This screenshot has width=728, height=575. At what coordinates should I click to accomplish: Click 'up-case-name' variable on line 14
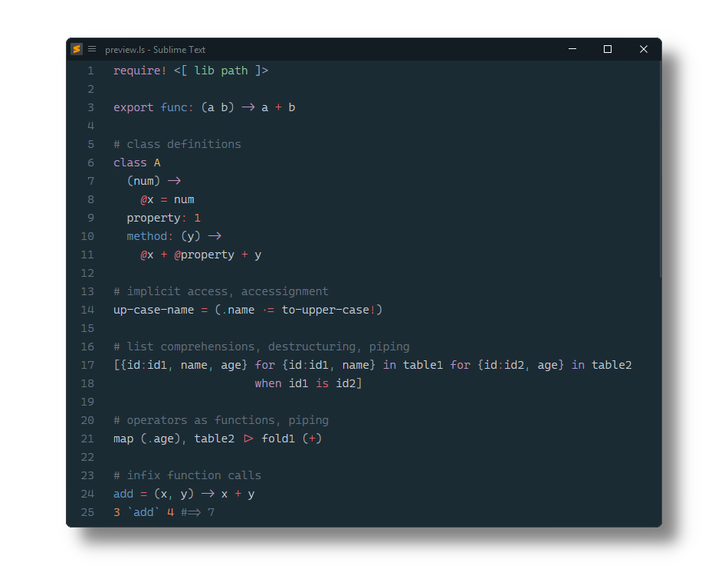[153, 310]
